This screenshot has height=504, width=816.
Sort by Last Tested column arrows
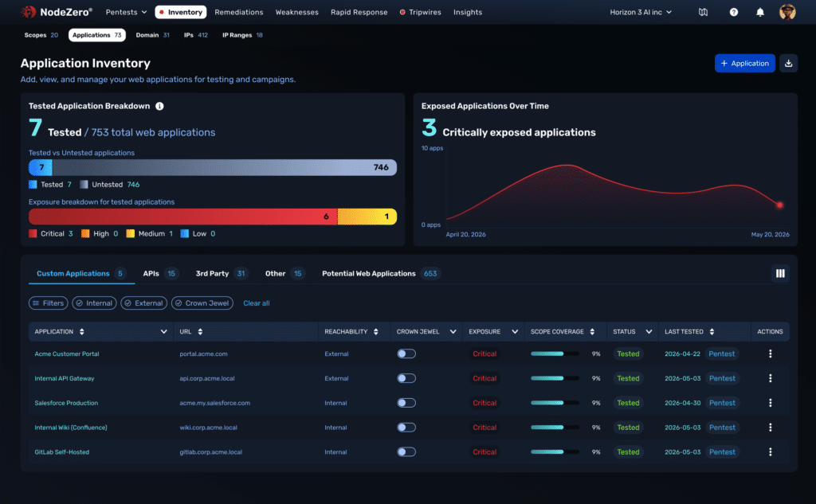tap(712, 332)
